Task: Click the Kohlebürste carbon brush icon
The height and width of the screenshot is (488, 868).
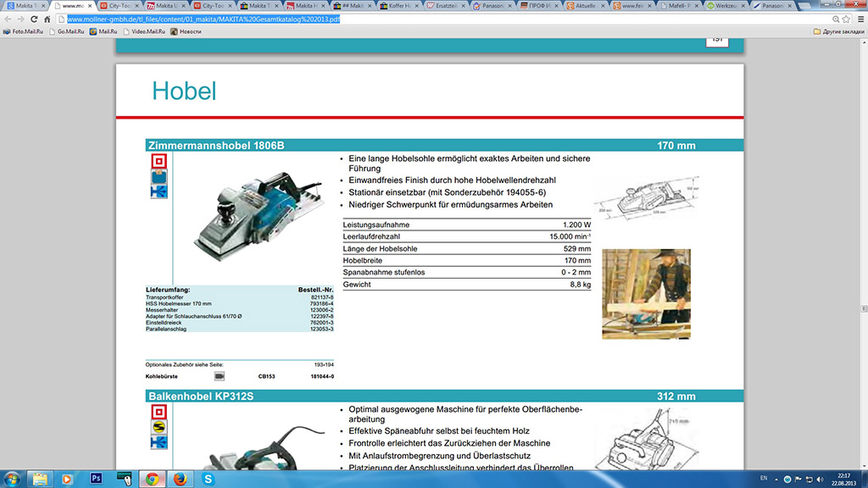Action: 220,376
